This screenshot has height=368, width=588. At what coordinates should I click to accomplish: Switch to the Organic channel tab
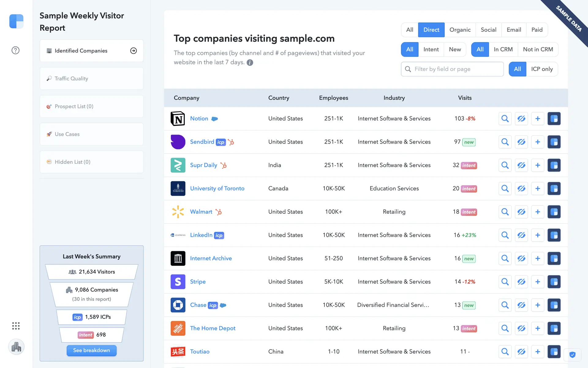coord(460,30)
